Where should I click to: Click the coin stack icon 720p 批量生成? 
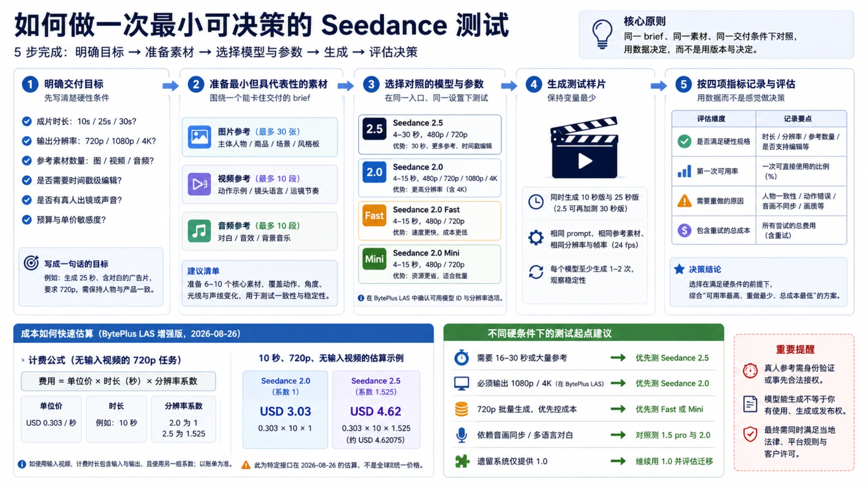pos(461,409)
